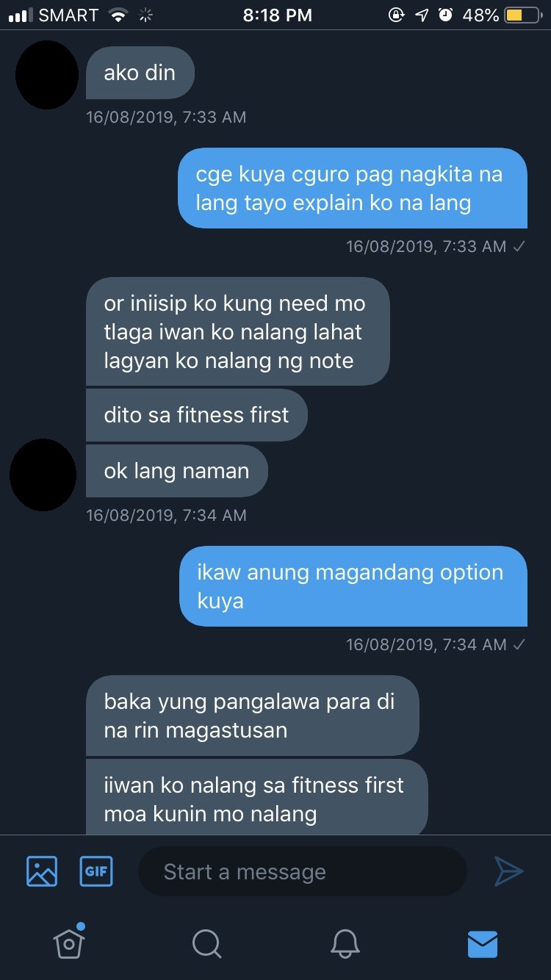Image resolution: width=551 pixels, height=980 pixels.
Task: Tap the iiwan ko nalang sa fitness bubble
Action: [x=257, y=798]
